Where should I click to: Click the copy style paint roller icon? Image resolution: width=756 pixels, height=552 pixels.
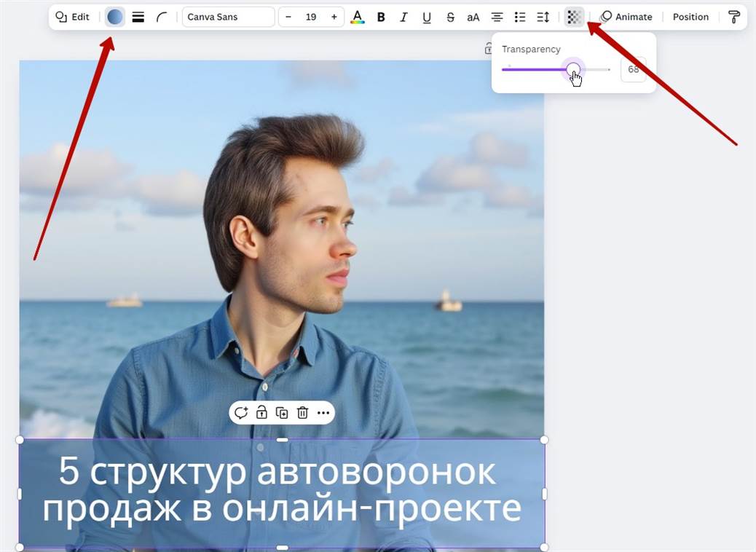pyautogui.click(x=733, y=17)
